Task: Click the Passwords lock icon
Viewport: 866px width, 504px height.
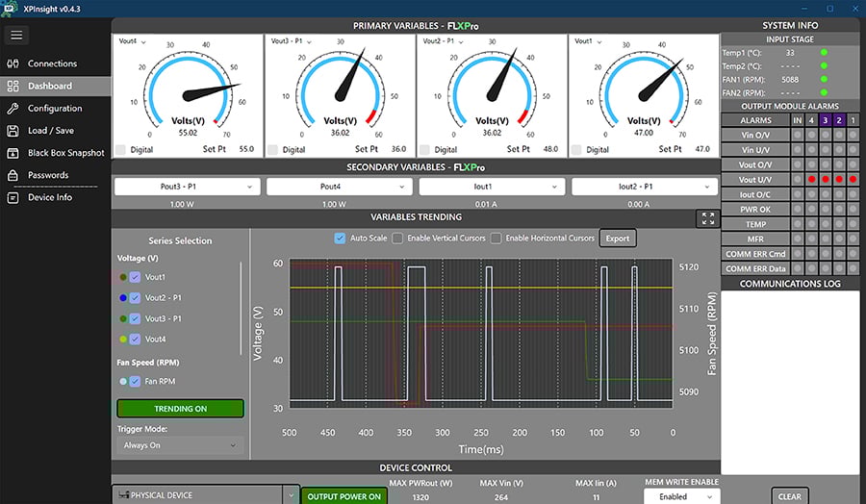Action: (x=13, y=175)
